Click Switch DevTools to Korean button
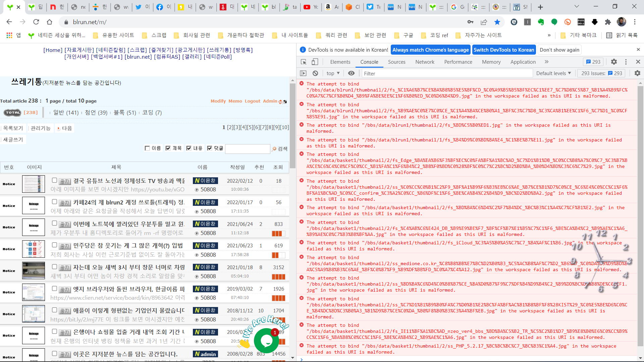644x362 pixels. (x=504, y=50)
